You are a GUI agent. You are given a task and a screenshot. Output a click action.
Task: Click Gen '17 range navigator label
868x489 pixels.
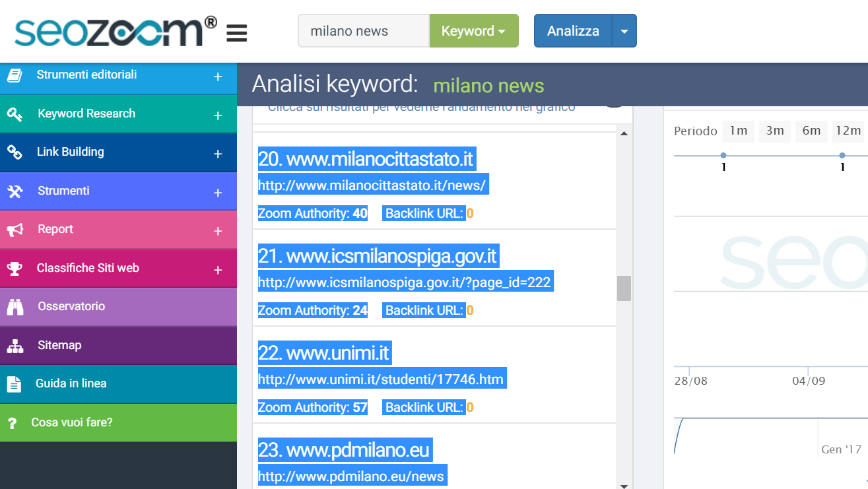(842, 449)
